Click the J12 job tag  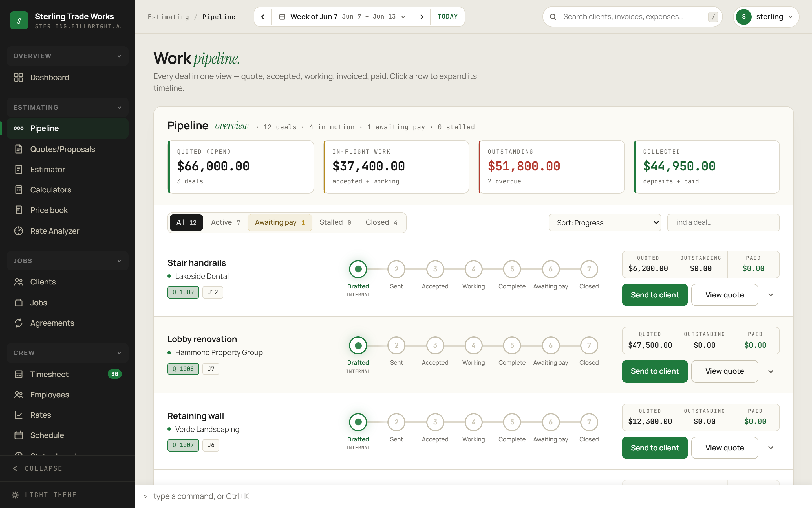click(x=213, y=292)
